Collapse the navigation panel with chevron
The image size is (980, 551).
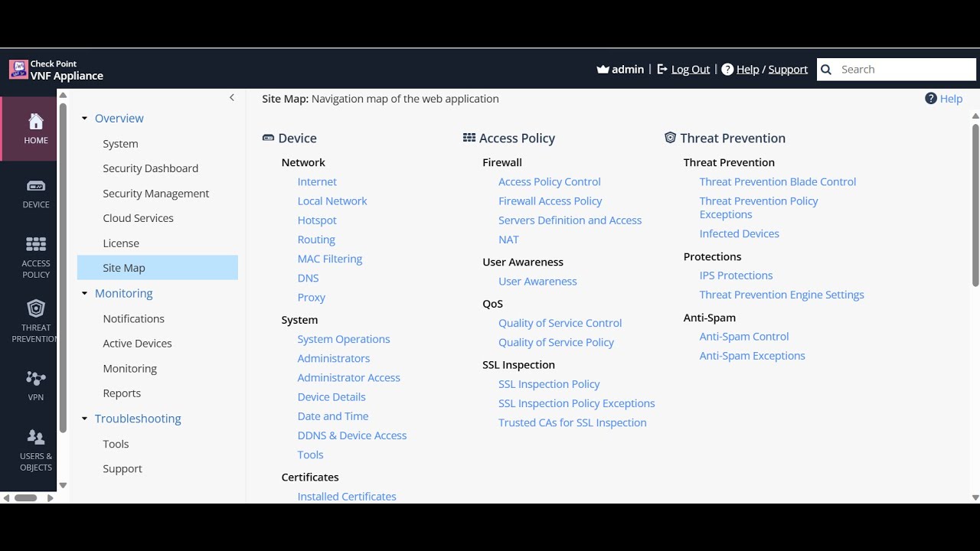(232, 98)
